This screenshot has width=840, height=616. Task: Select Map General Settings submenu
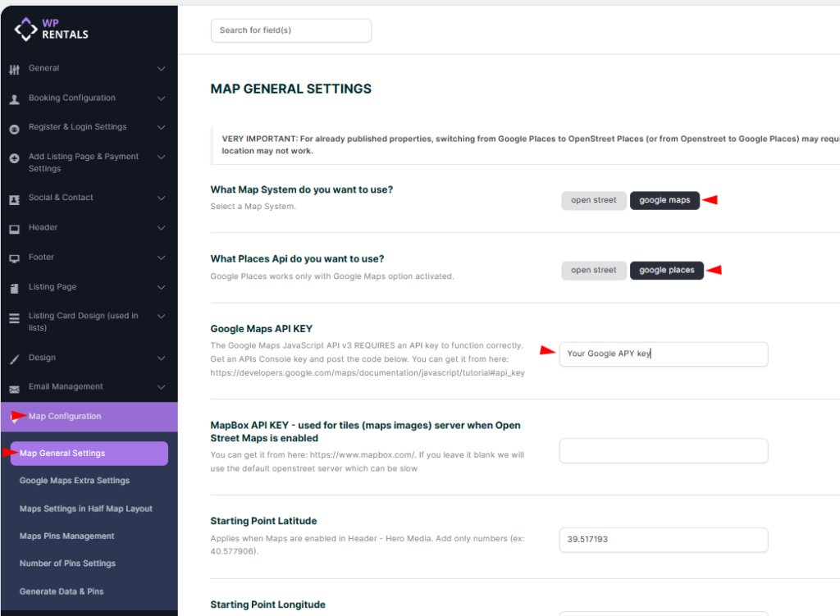coord(89,453)
